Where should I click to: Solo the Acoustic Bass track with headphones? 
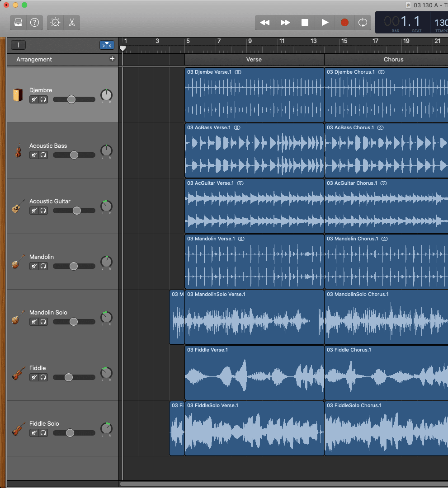pos(43,155)
